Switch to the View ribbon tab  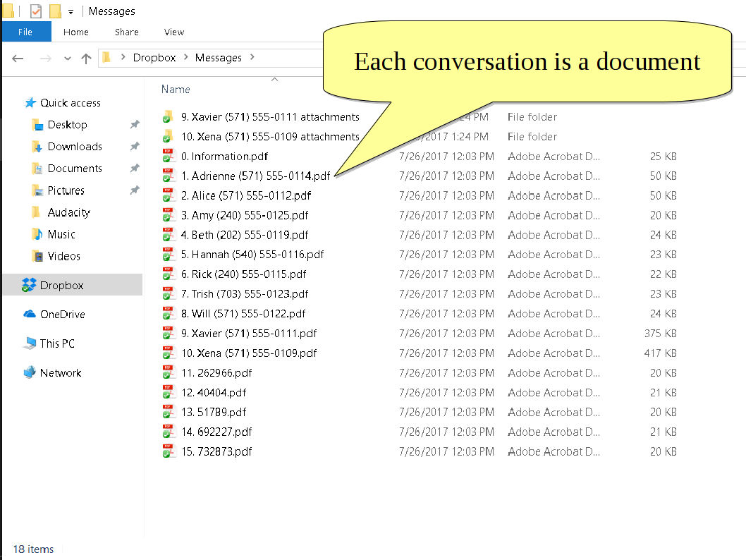point(174,32)
